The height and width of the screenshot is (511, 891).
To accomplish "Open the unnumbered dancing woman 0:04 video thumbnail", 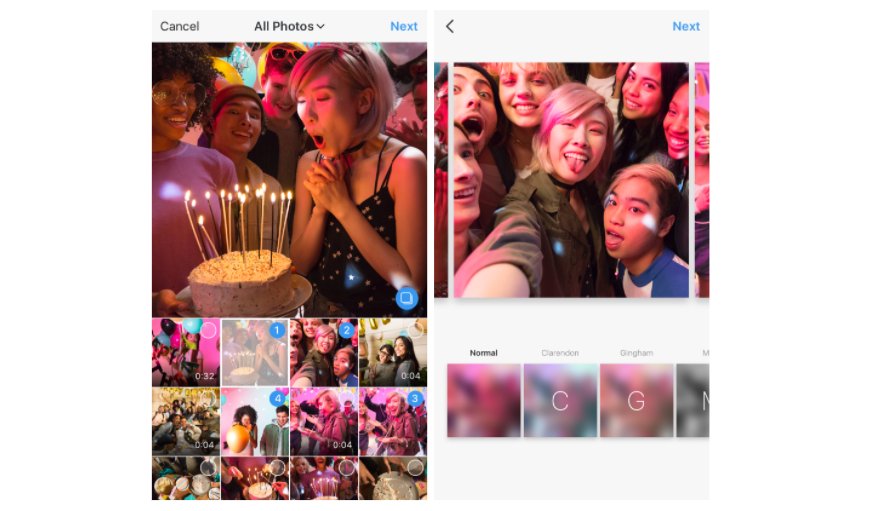I will (x=324, y=422).
